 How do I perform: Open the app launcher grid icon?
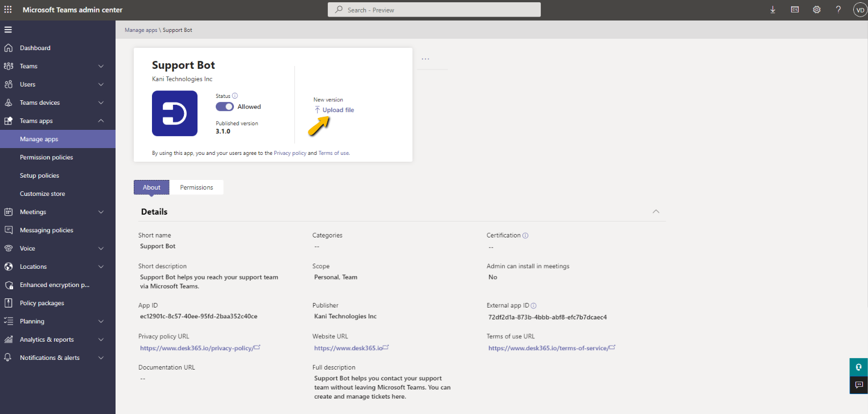click(x=9, y=9)
